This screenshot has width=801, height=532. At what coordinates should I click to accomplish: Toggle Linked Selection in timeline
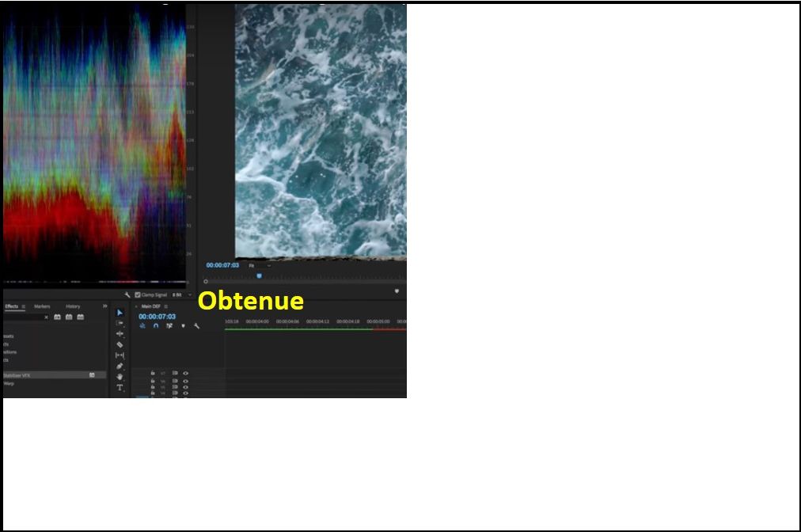tap(169, 326)
